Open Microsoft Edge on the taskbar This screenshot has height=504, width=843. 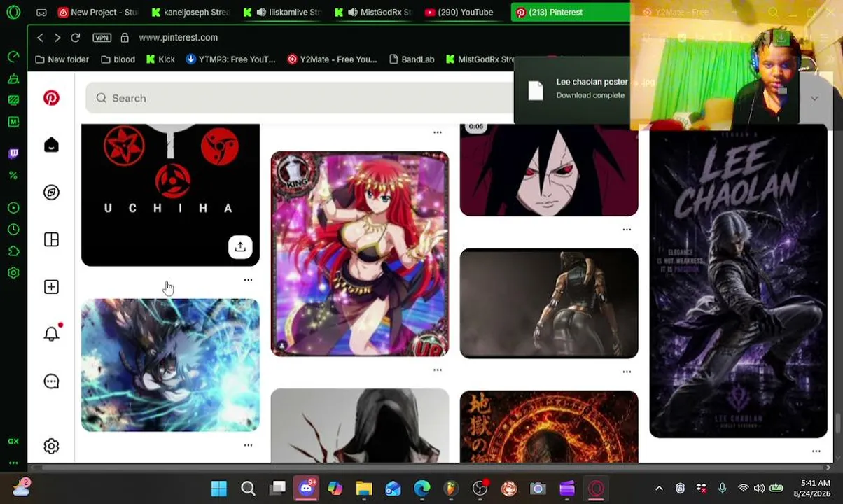click(x=422, y=488)
